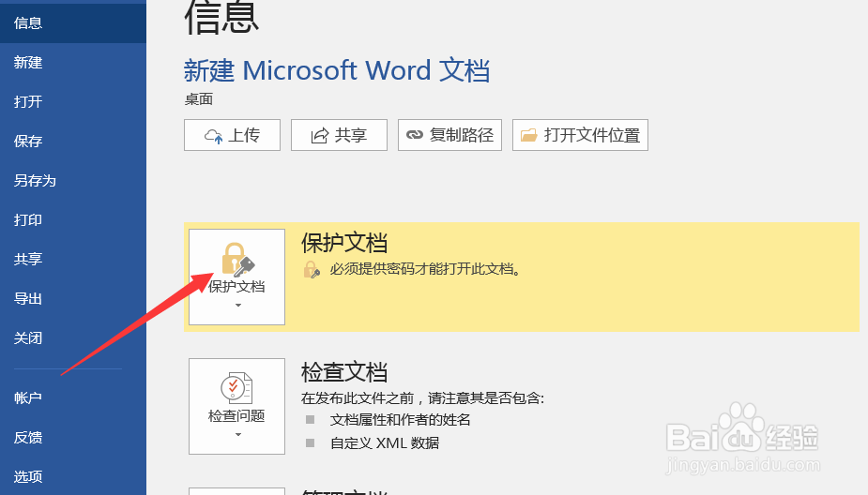Choose 保存 in the left menu
This screenshot has height=495, width=868.
[73, 141]
